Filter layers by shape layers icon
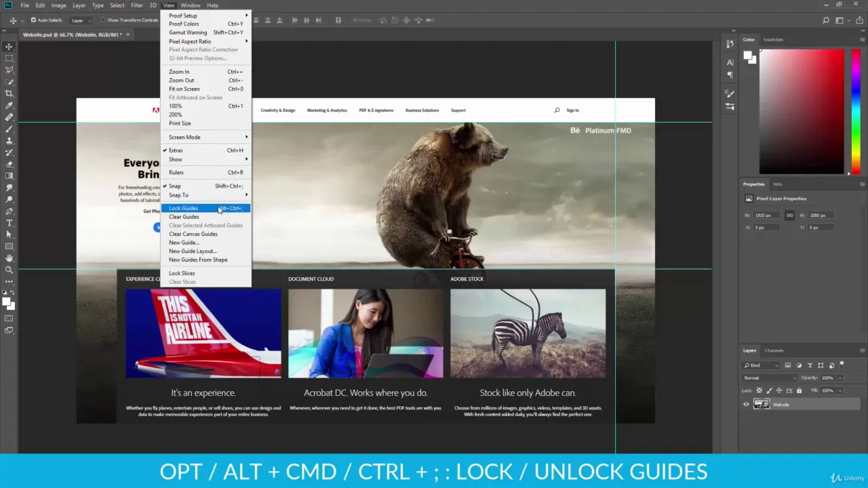 821,365
